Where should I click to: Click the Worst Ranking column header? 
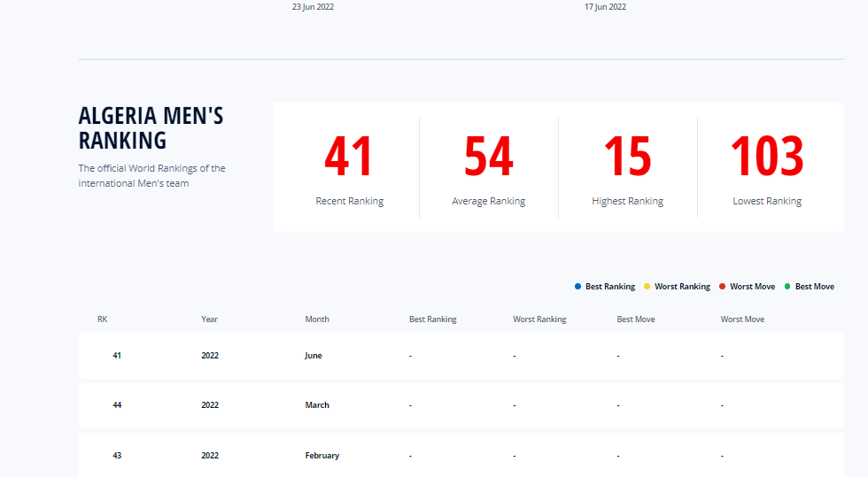[x=539, y=319]
